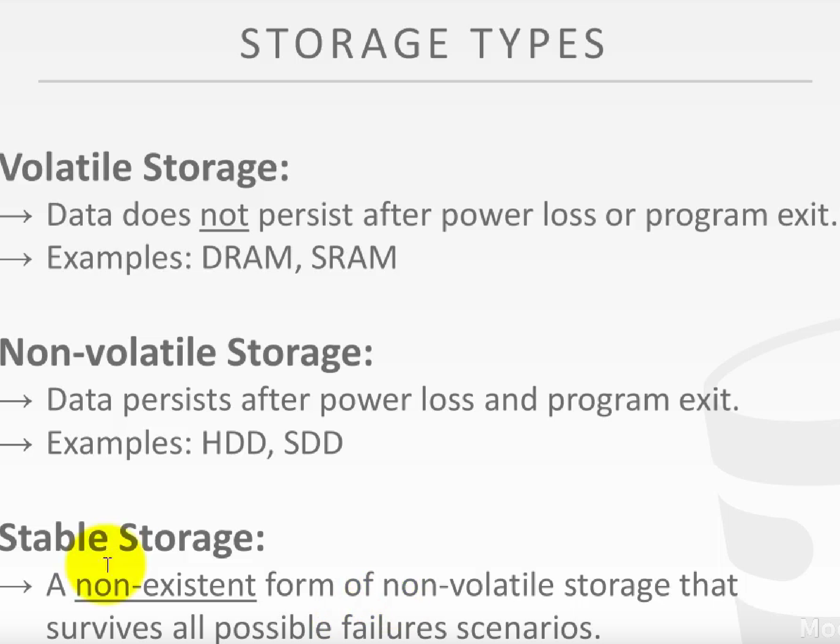
Task: Select the "Stable Storage:" heading
Action: coord(132,537)
